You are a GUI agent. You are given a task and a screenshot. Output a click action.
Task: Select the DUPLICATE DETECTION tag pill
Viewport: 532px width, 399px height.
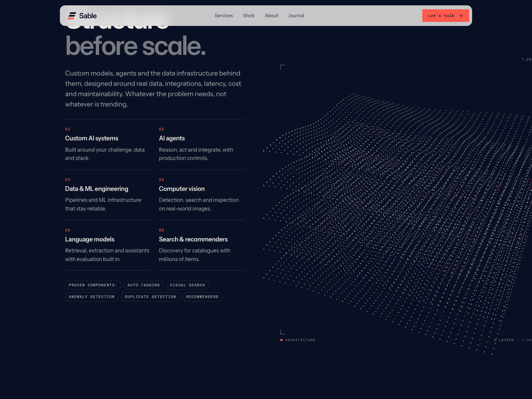[x=150, y=297]
